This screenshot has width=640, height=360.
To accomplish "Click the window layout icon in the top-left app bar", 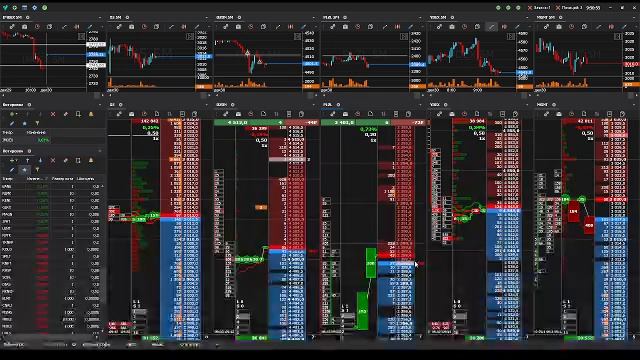I will 24,7.
